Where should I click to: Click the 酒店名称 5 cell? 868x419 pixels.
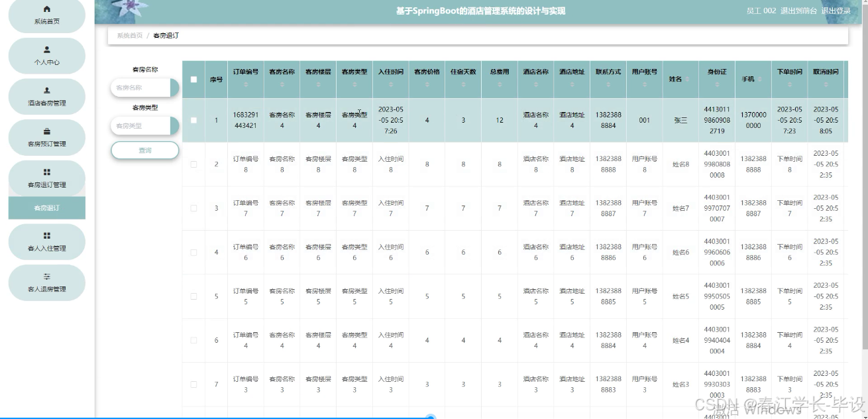point(536,296)
